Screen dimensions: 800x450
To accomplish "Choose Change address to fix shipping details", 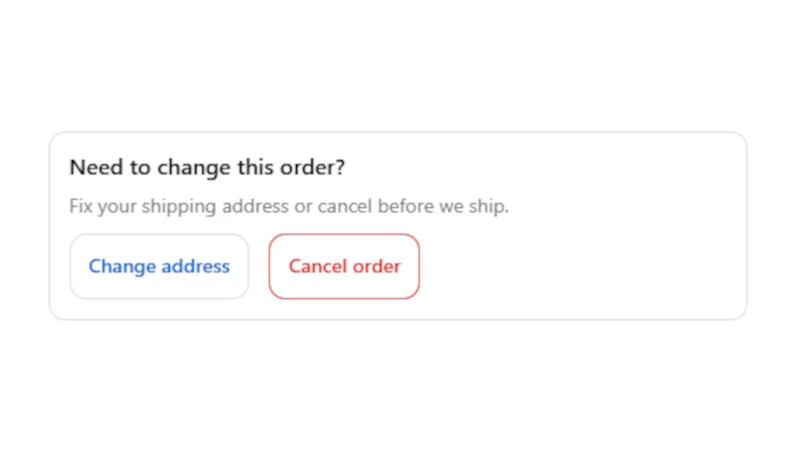I will 159,266.
